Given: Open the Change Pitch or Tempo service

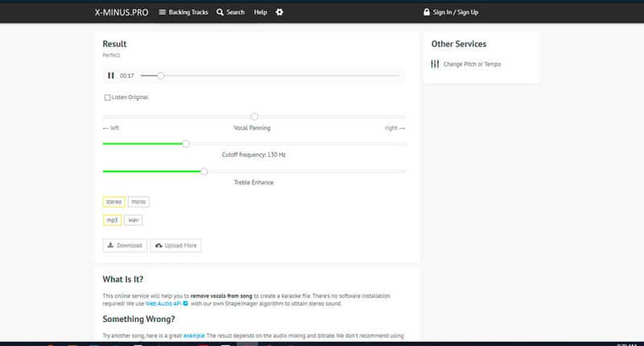Looking at the screenshot, I should [472, 64].
